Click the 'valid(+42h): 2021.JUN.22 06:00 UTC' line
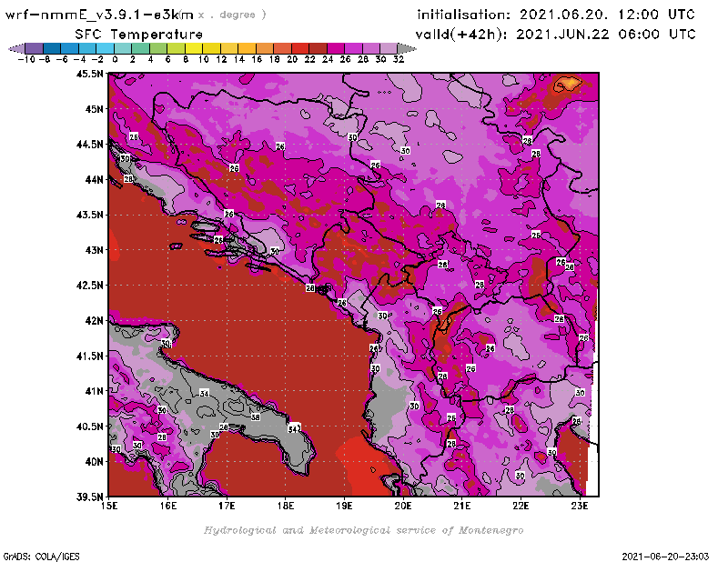The image size is (728, 562). (555, 34)
